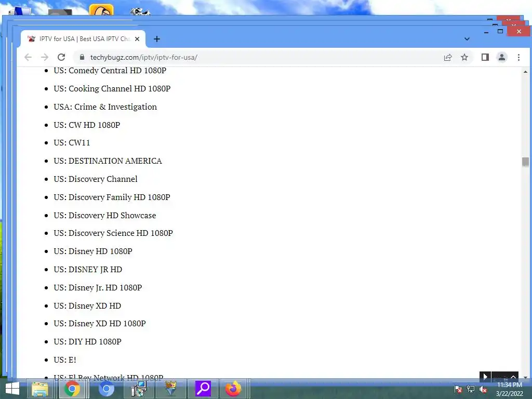This screenshot has width=532, height=399.
Task: Click the vertical scrollbar thumb
Action: point(525,162)
